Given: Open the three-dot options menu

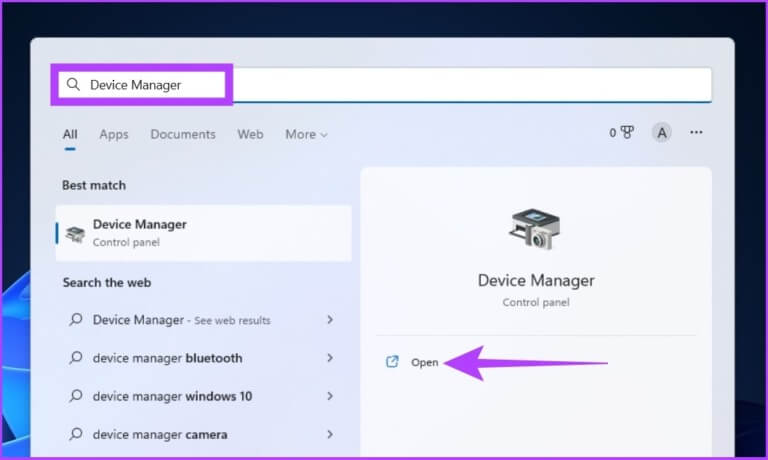Looking at the screenshot, I should (696, 132).
